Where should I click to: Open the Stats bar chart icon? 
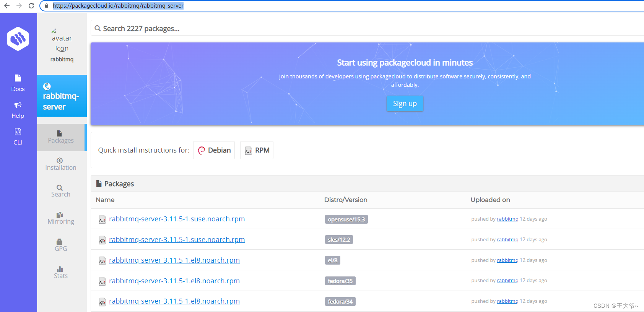point(60,269)
